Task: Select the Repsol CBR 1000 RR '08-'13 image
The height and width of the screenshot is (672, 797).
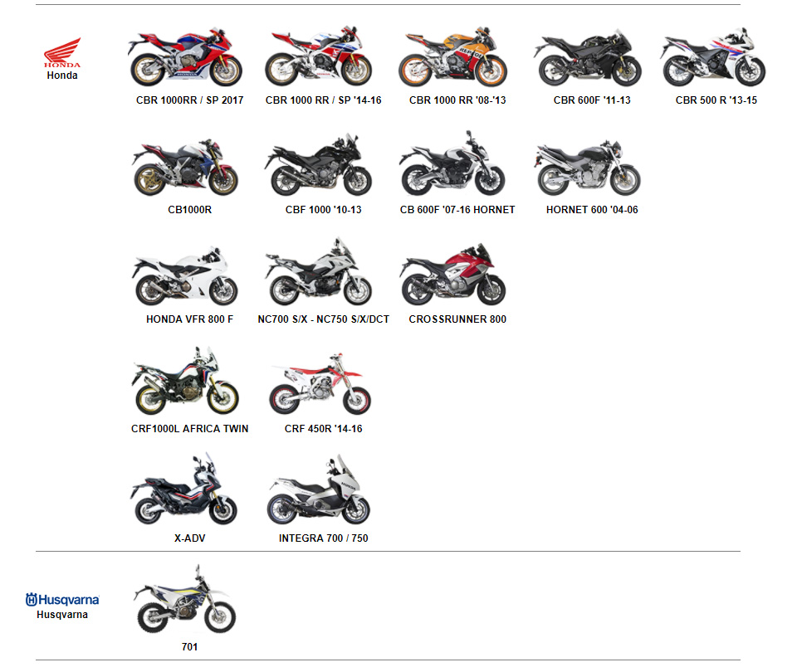Action: [x=453, y=56]
